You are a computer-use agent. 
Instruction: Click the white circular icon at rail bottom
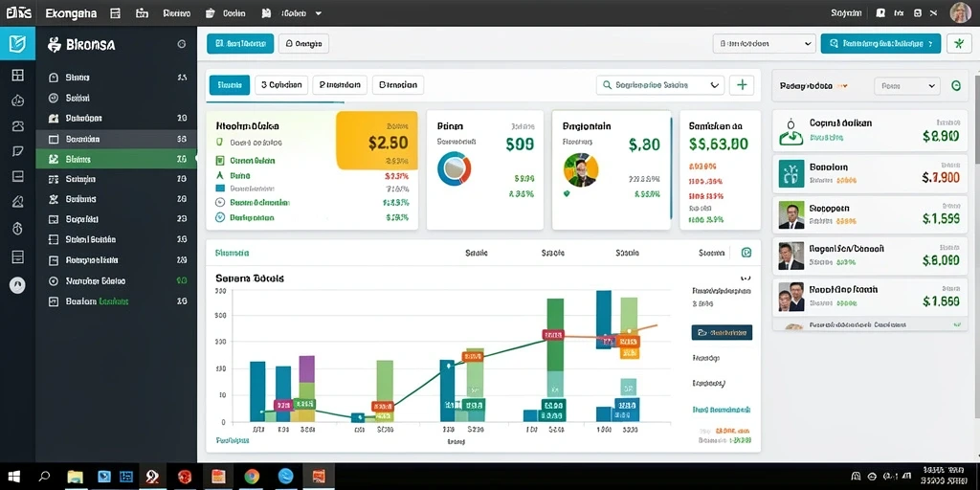pyautogui.click(x=17, y=285)
